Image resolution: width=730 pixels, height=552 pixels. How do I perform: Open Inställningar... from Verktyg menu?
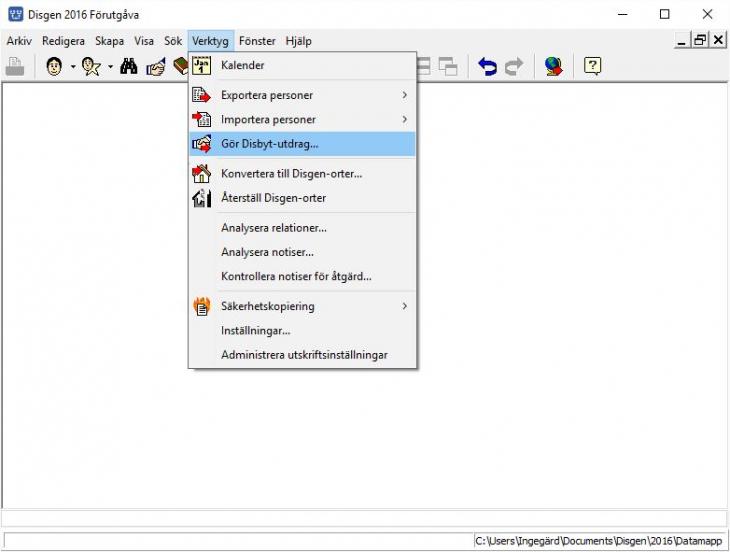(302, 330)
